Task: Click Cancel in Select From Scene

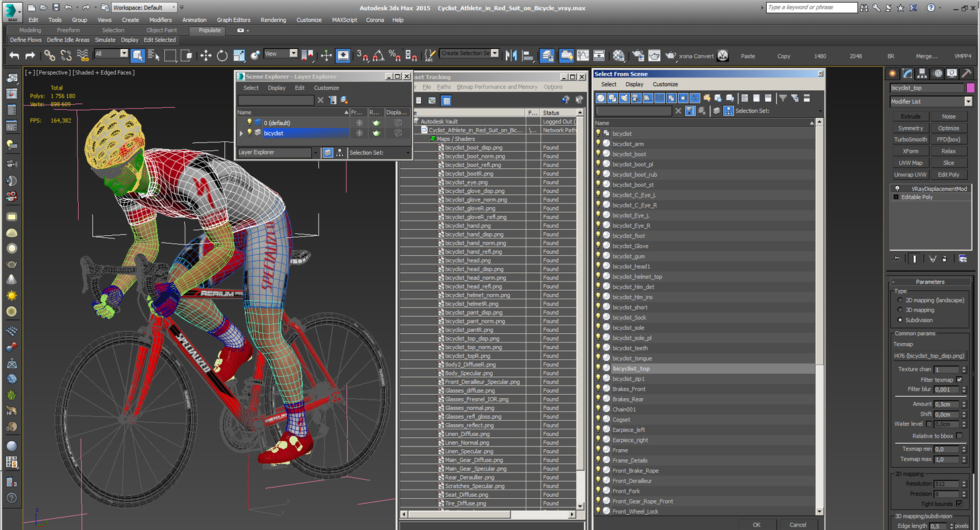Action: 798,525
